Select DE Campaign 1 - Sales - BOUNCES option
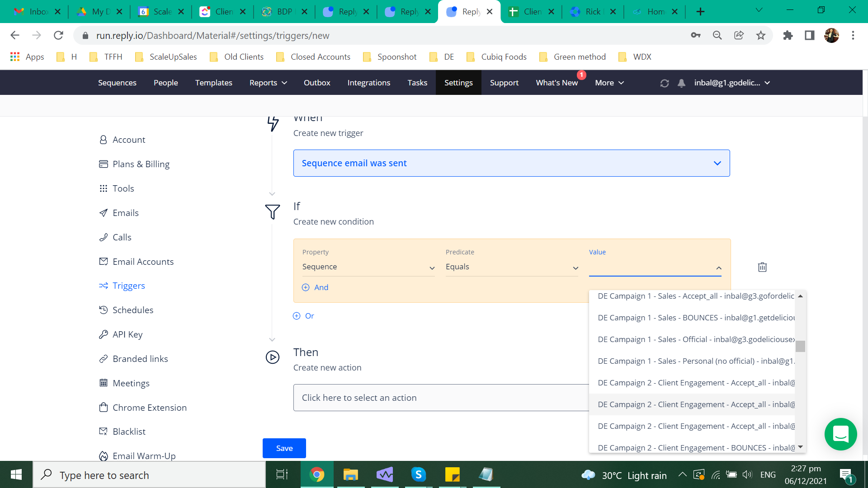868x488 pixels. 692,318
